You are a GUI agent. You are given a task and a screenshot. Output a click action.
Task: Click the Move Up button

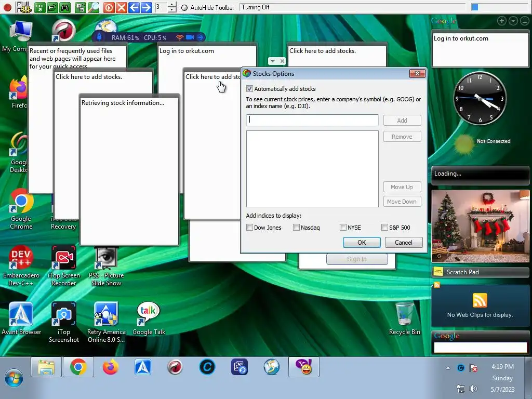point(402,187)
